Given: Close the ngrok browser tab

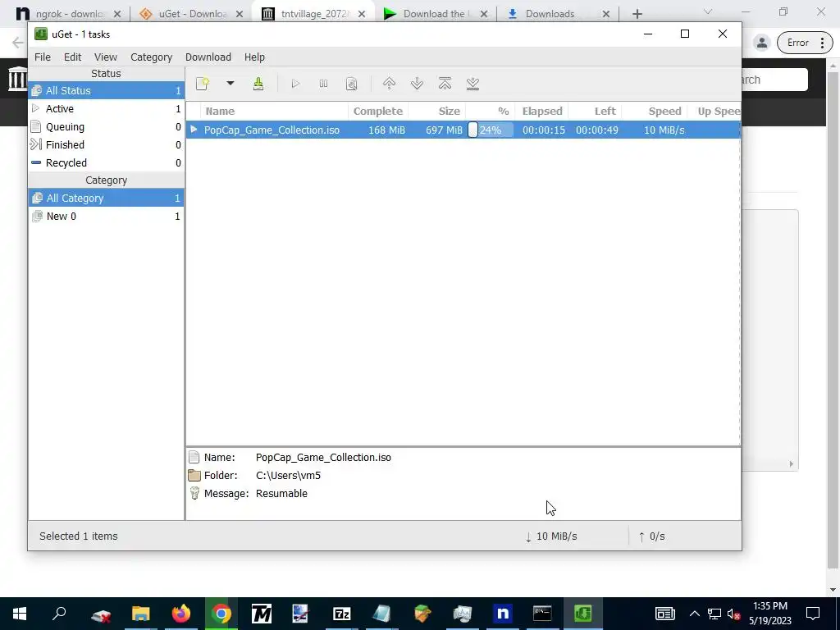Looking at the screenshot, I should pos(117,14).
